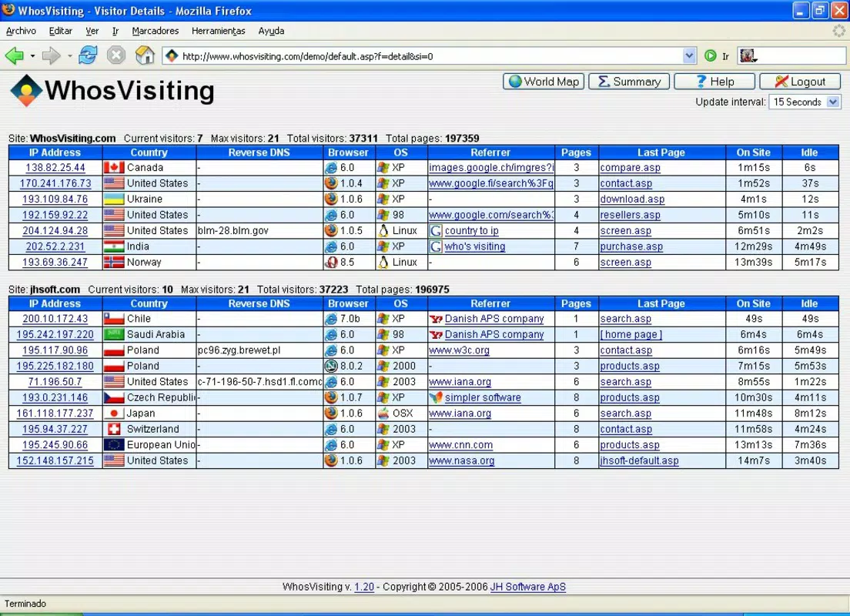Go back with the green Back arrow

(14, 55)
